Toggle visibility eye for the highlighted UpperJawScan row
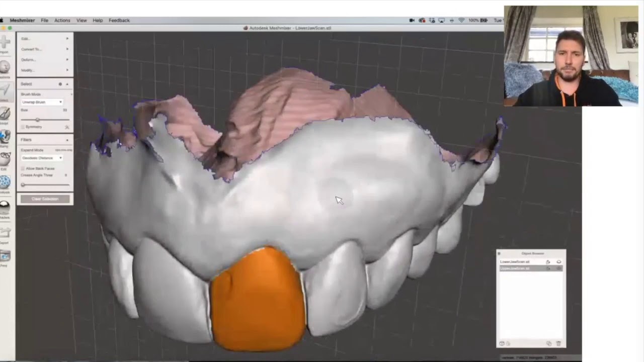644x362 pixels. pyautogui.click(x=558, y=268)
